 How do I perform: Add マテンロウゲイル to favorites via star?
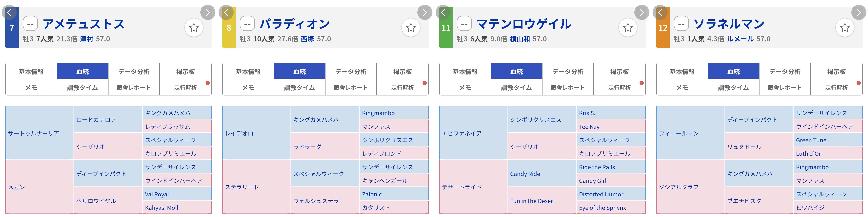(x=628, y=28)
